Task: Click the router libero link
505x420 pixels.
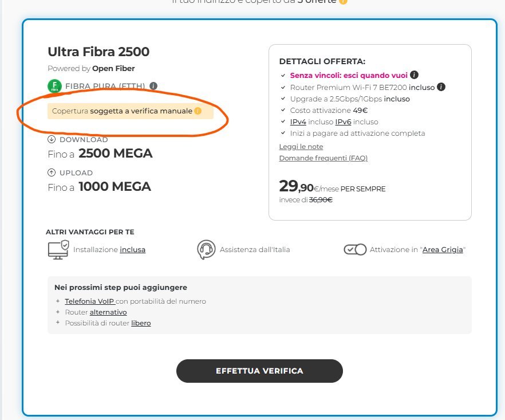Action: (141, 323)
